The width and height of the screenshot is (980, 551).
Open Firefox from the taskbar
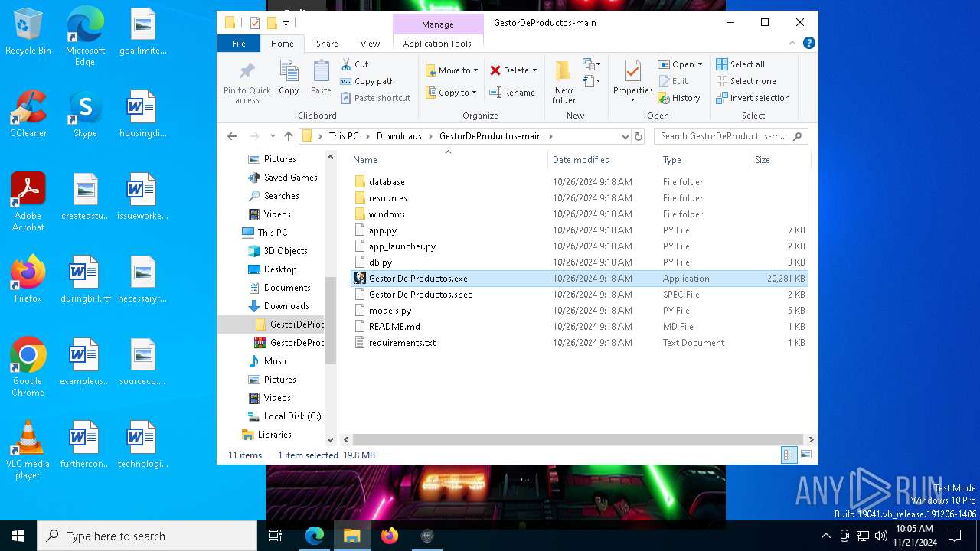(390, 536)
